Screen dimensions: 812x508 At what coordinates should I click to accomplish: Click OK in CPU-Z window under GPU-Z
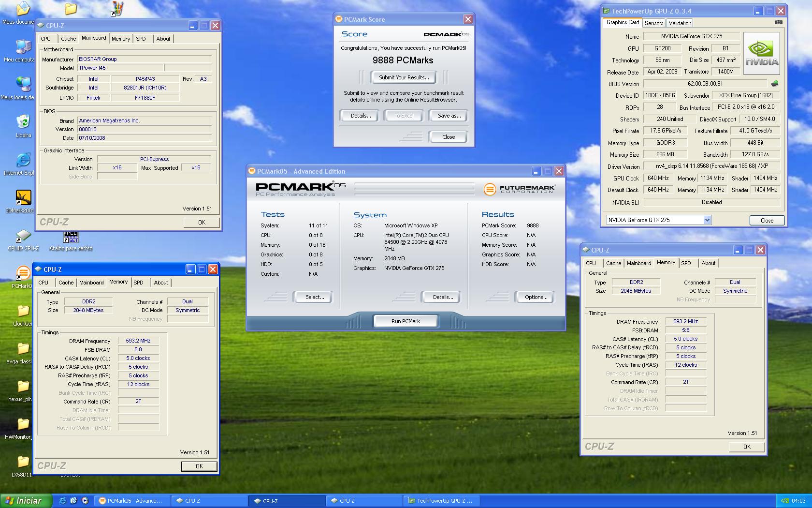(x=747, y=447)
